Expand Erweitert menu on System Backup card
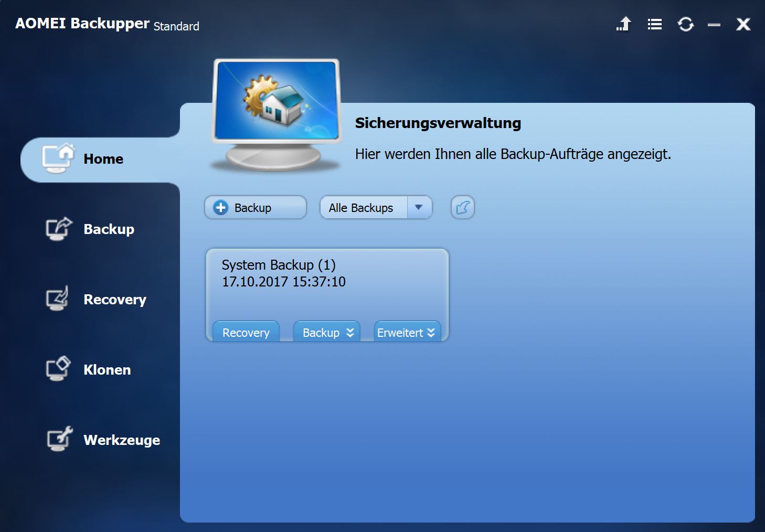Image resolution: width=765 pixels, height=532 pixels. point(407,332)
